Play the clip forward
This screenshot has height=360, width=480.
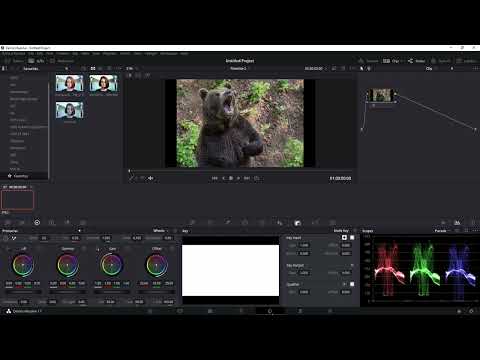pyautogui.click(x=238, y=178)
